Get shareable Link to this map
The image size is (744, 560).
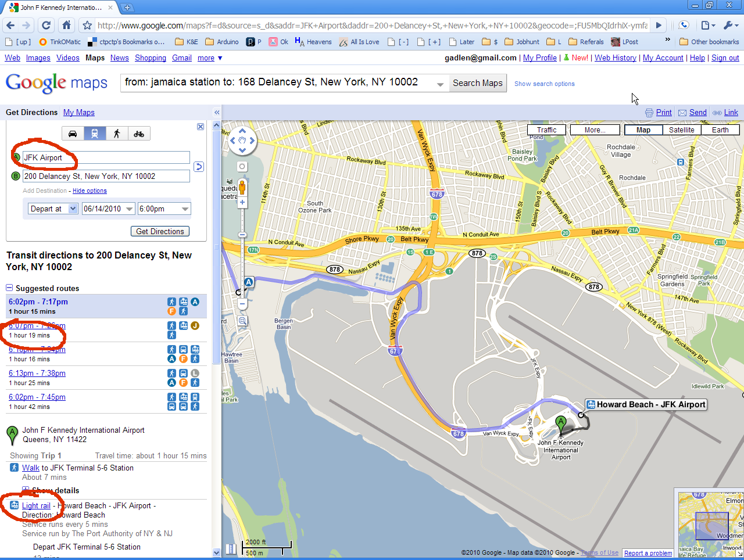point(731,113)
